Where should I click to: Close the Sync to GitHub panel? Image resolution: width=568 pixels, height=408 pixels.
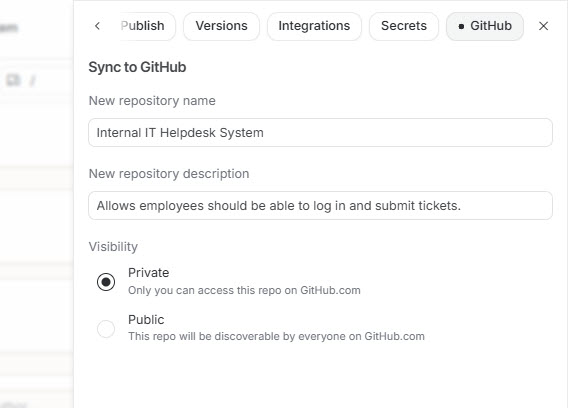(x=543, y=26)
